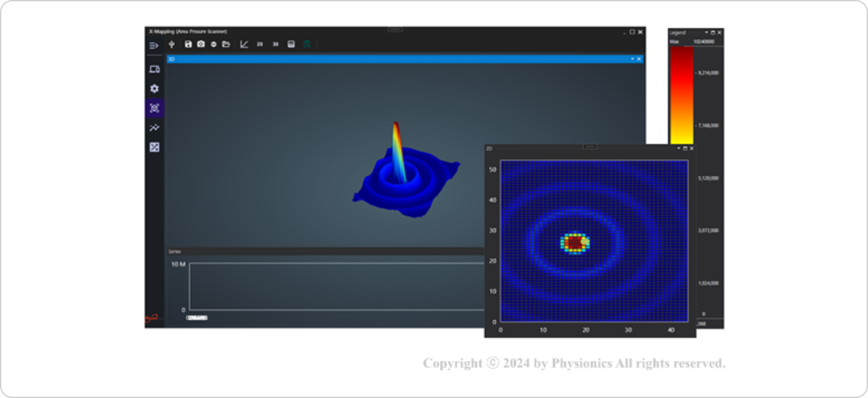
Task: Click the axis graph icon in toolbar
Action: pyautogui.click(x=244, y=44)
